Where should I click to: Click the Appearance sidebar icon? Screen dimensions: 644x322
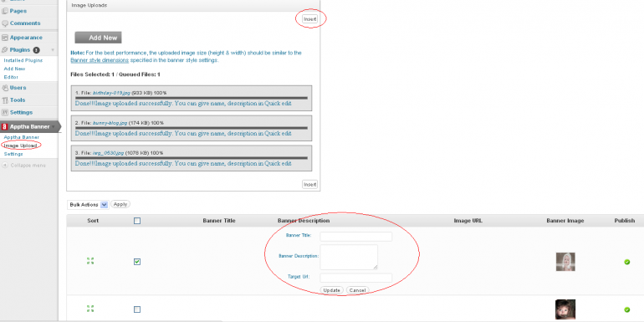(x=5, y=38)
